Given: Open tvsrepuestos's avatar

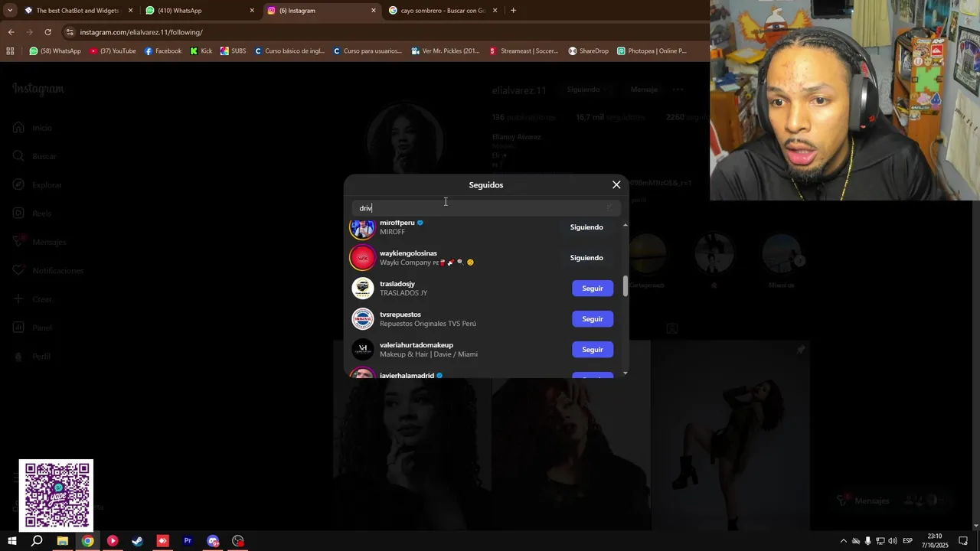Looking at the screenshot, I should [x=363, y=319].
